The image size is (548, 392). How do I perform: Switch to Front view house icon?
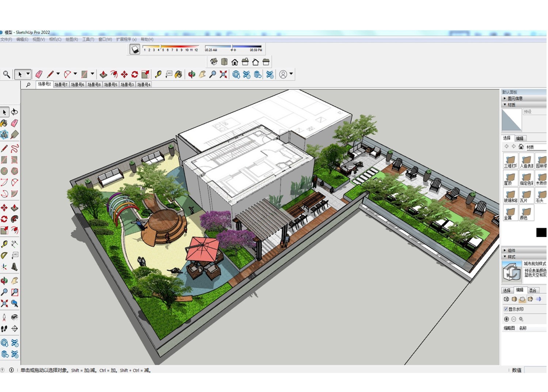pos(235,62)
